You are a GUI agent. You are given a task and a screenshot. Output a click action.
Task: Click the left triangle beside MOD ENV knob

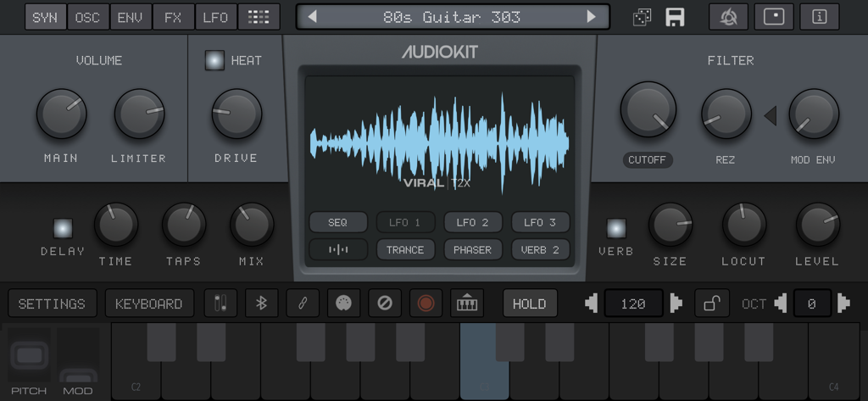770,116
